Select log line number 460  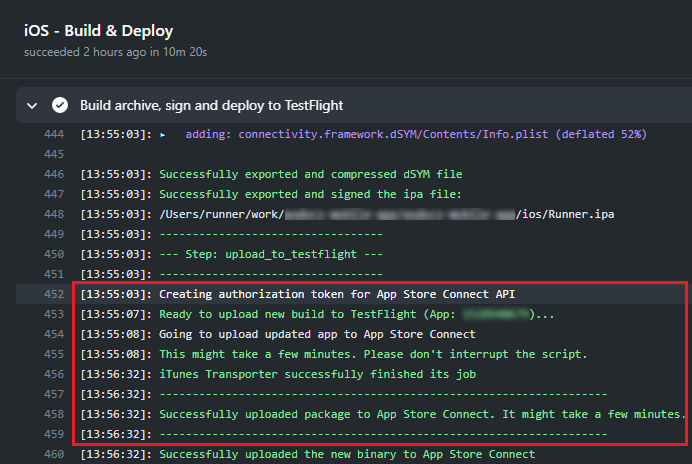coord(54,454)
